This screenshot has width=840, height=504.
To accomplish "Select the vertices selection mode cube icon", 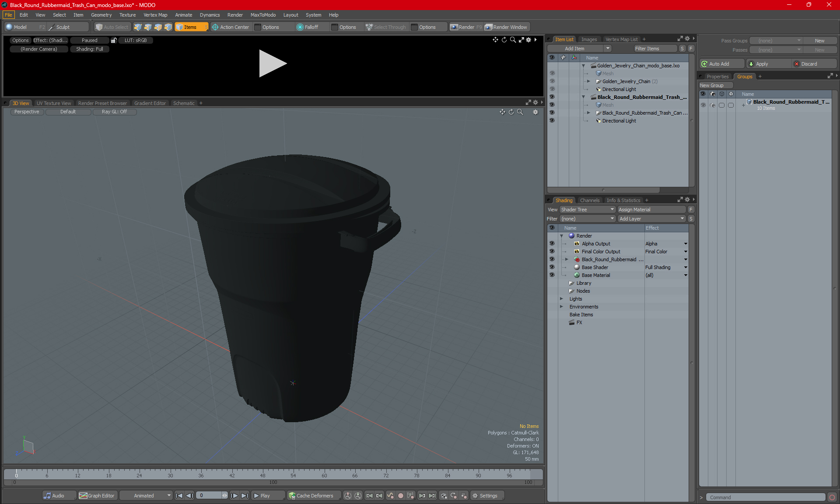I will point(138,27).
